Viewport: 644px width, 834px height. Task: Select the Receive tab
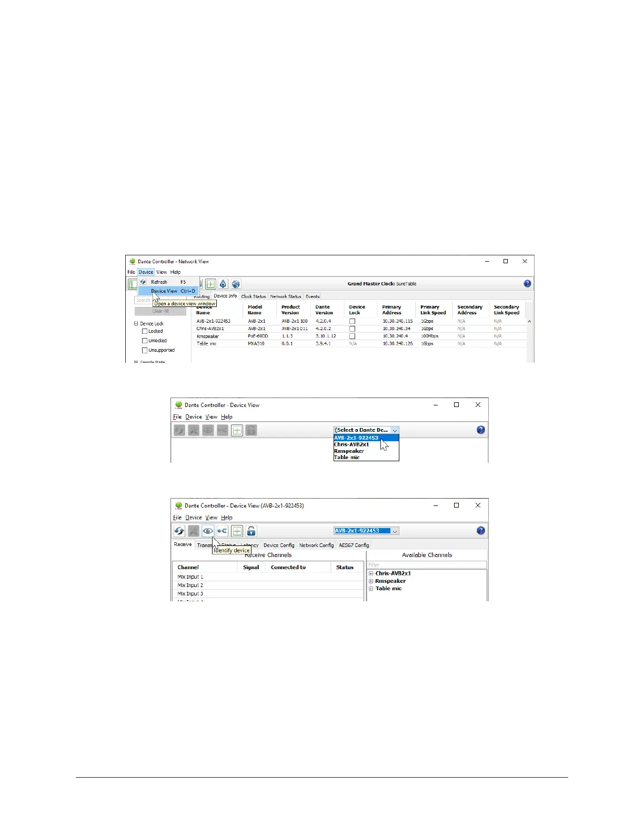183,544
